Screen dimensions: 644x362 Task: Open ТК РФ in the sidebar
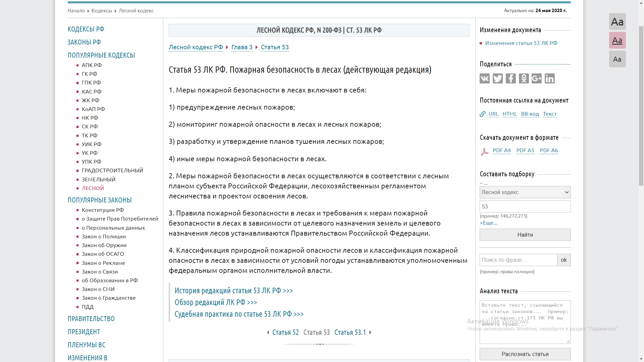[x=90, y=135]
